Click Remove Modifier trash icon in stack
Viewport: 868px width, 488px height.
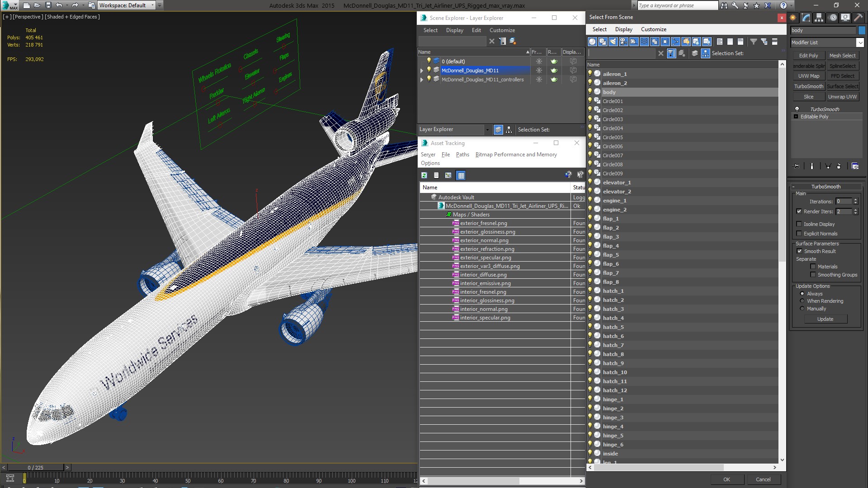click(x=839, y=166)
